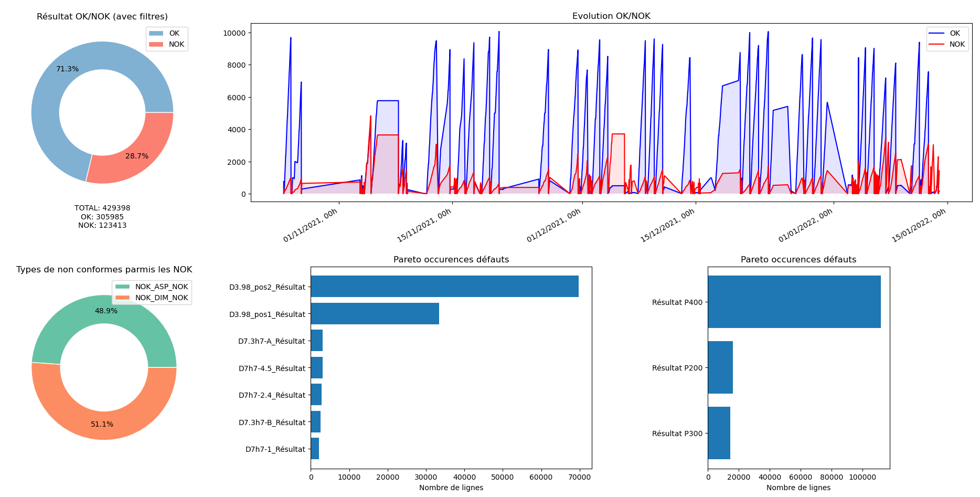This screenshot has width=980, height=497.
Task: Click the Résultat P300 bar
Action: [x=719, y=433]
